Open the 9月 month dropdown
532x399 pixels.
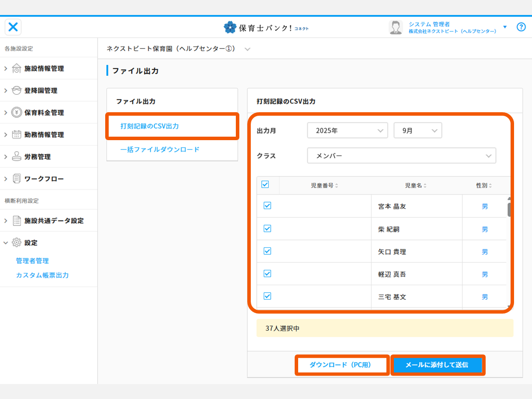click(x=417, y=131)
